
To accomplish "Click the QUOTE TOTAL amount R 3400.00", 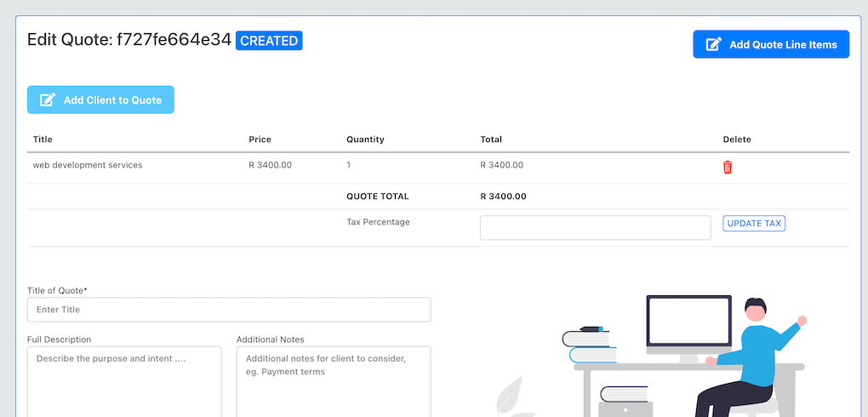I will tap(503, 196).
